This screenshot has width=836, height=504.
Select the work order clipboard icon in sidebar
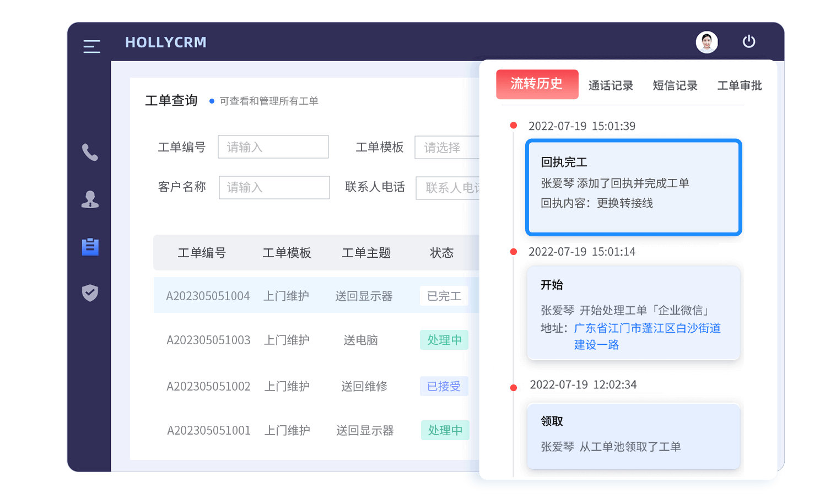coord(90,247)
